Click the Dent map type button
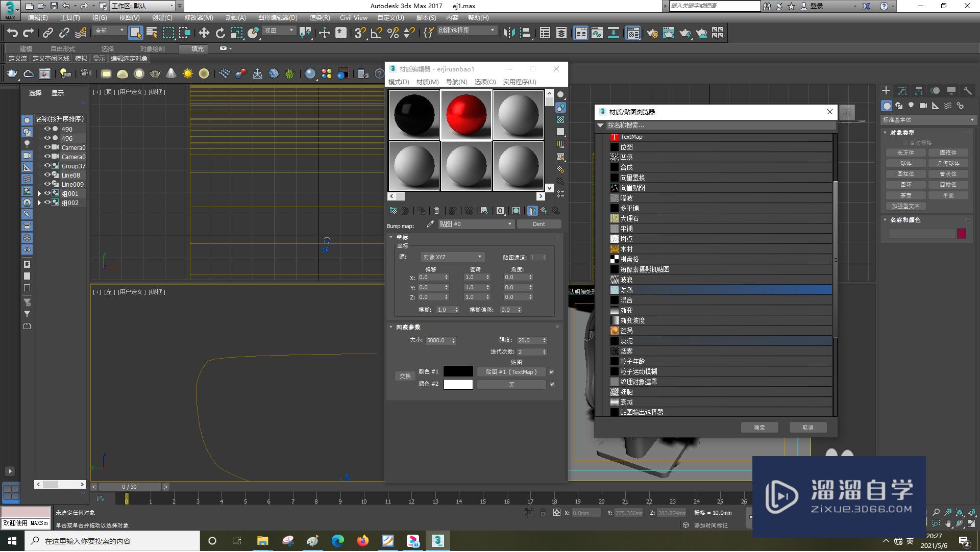The height and width of the screenshot is (552, 980). point(539,224)
